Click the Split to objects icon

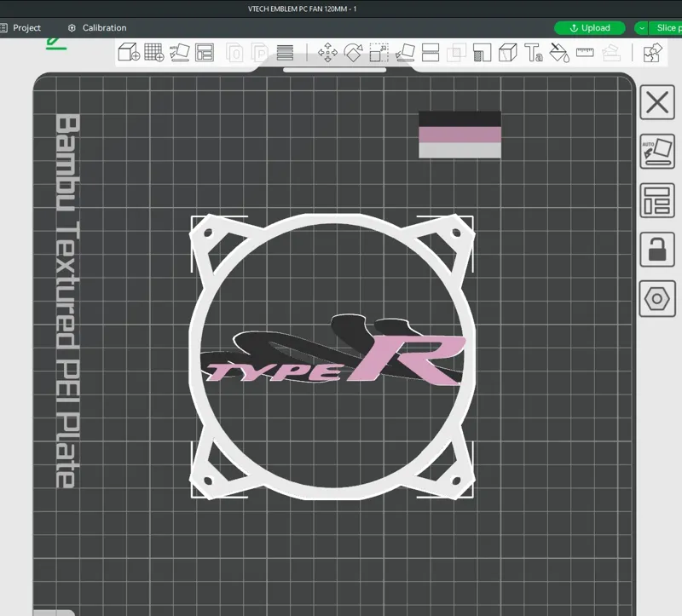tap(234, 53)
